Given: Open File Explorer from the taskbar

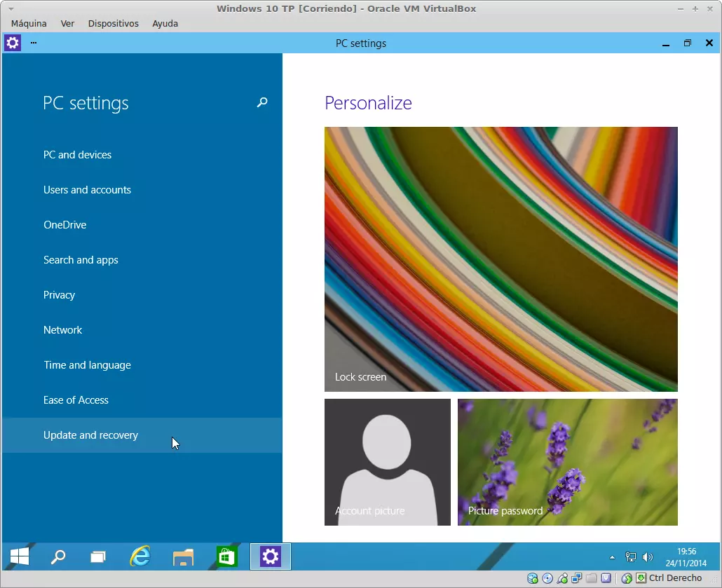Looking at the screenshot, I should [183, 557].
